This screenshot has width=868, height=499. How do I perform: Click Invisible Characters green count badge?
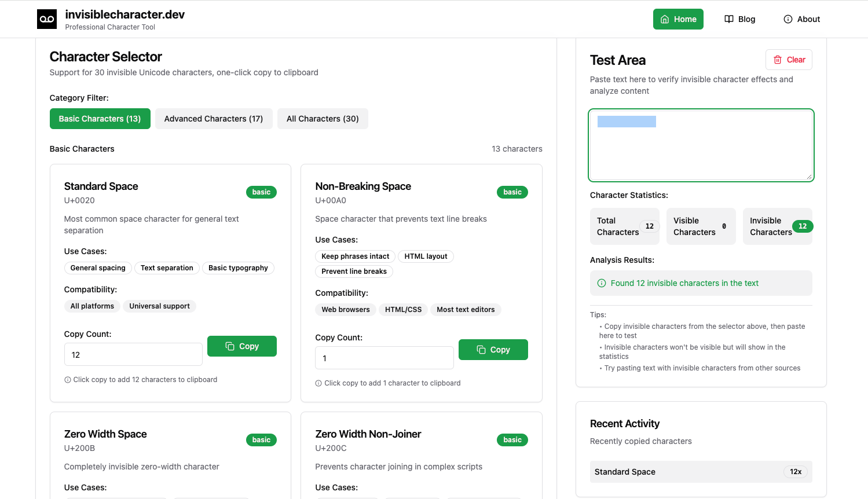(x=803, y=226)
